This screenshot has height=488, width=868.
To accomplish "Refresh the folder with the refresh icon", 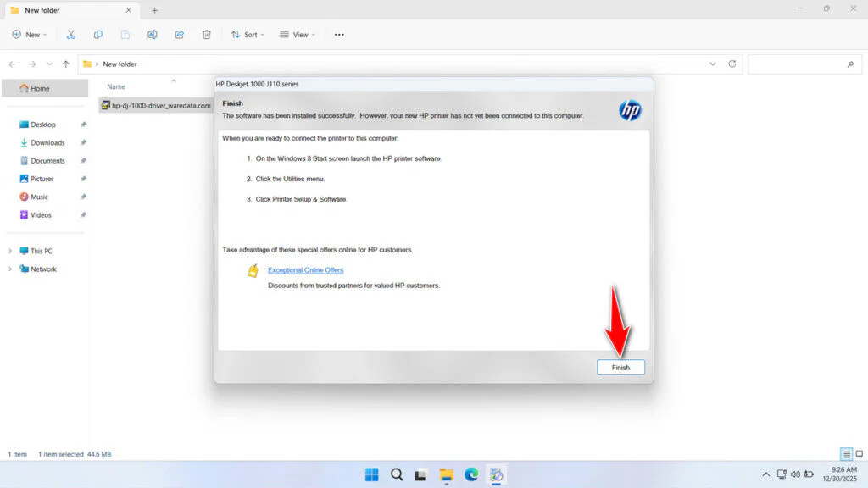I will tap(731, 64).
